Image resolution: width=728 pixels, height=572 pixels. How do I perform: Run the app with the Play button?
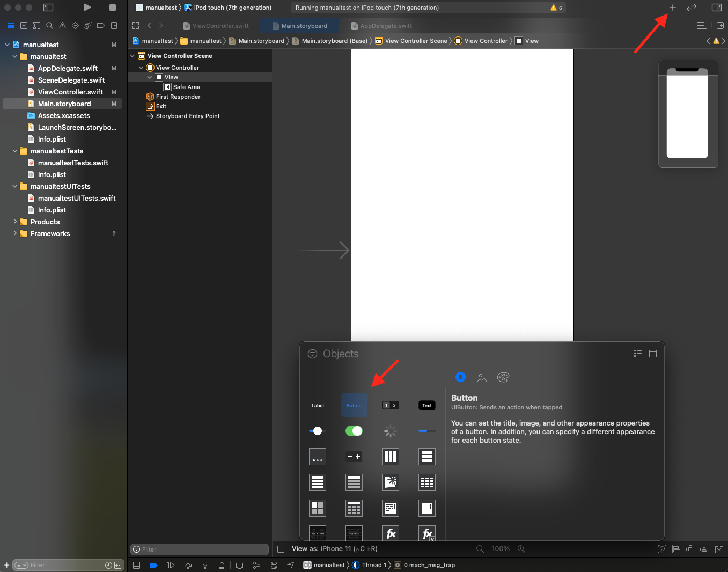point(87,8)
